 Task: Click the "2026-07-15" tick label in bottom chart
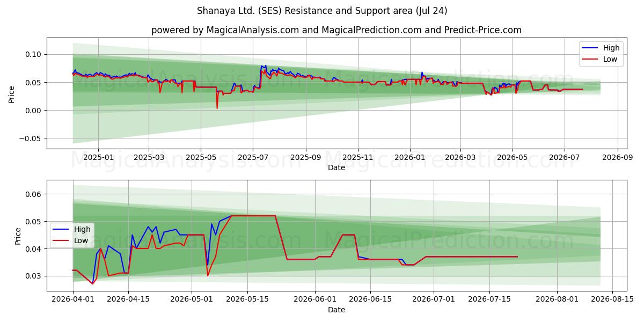[491, 298]
